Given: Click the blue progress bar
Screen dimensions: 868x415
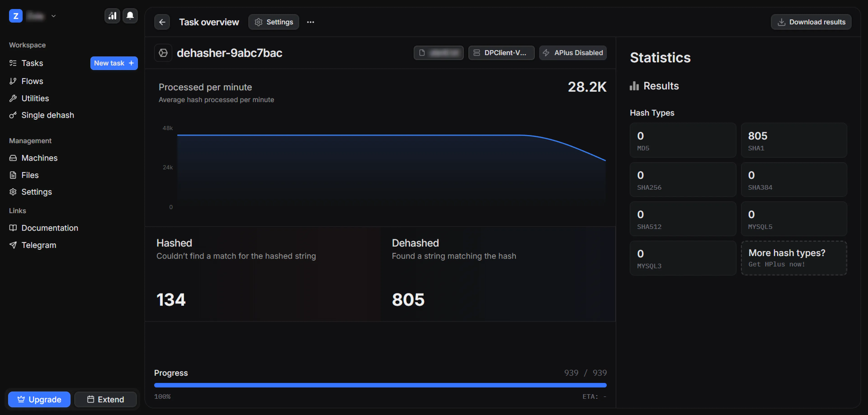Looking at the screenshot, I should pyautogui.click(x=380, y=385).
